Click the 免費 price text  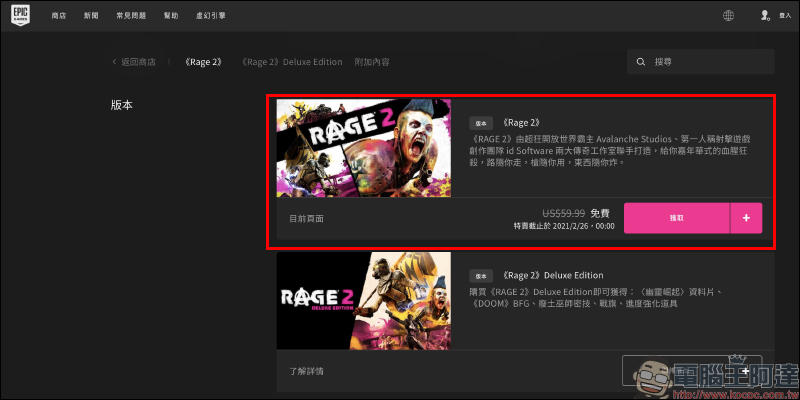[600, 213]
